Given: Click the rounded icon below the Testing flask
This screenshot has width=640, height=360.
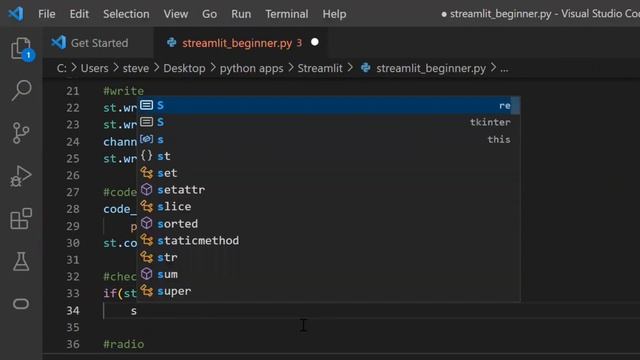Looking at the screenshot, I should coord(21,304).
